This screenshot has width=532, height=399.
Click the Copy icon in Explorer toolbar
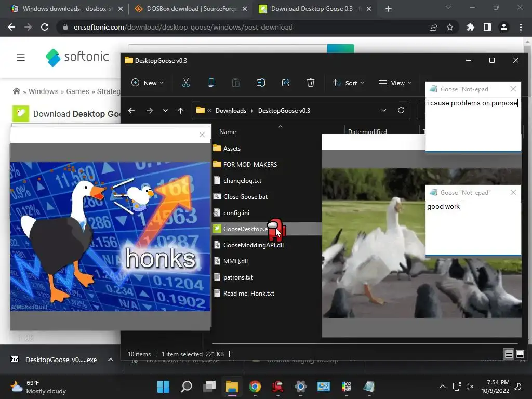point(211,83)
